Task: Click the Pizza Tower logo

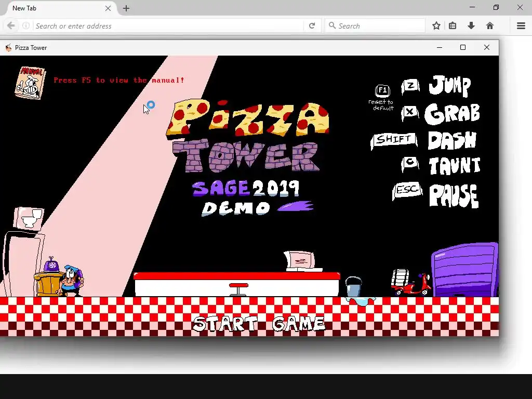Action: point(247,135)
